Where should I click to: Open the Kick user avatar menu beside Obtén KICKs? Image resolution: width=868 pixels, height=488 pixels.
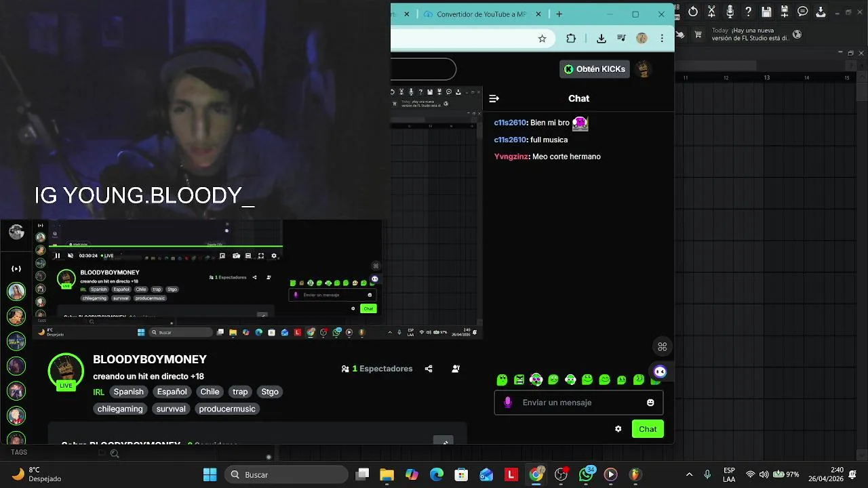tap(644, 69)
